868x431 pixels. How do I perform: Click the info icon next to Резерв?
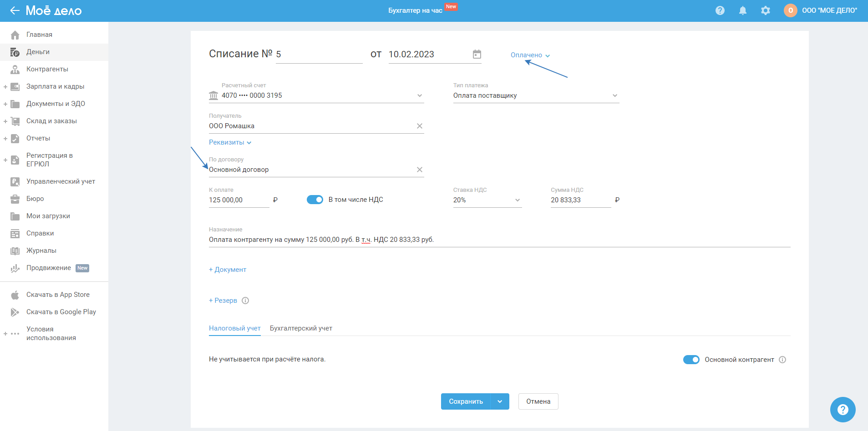(245, 301)
